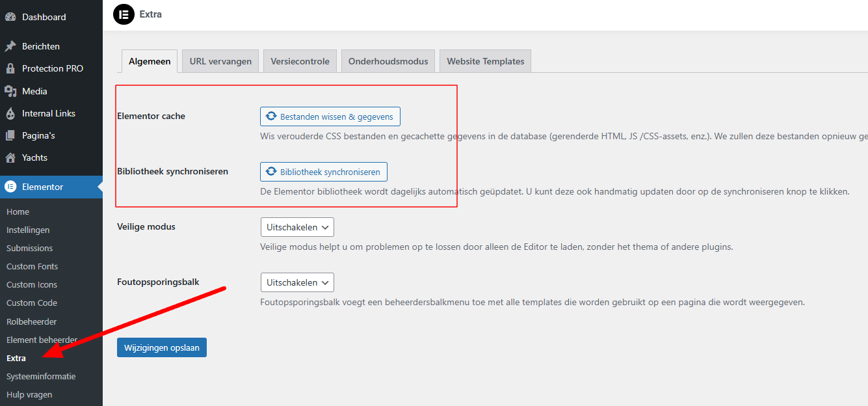Open Dashboard menu item
Screen dimensions: 868x406
click(x=51, y=17)
